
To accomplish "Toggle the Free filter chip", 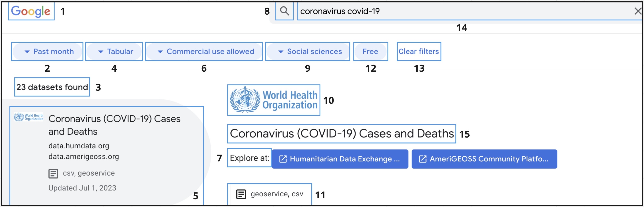I will tap(370, 52).
